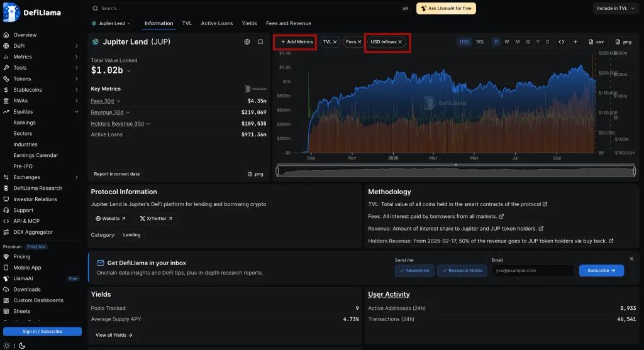
Task: Switch chart denomination to SOL
Action: pos(480,42)
